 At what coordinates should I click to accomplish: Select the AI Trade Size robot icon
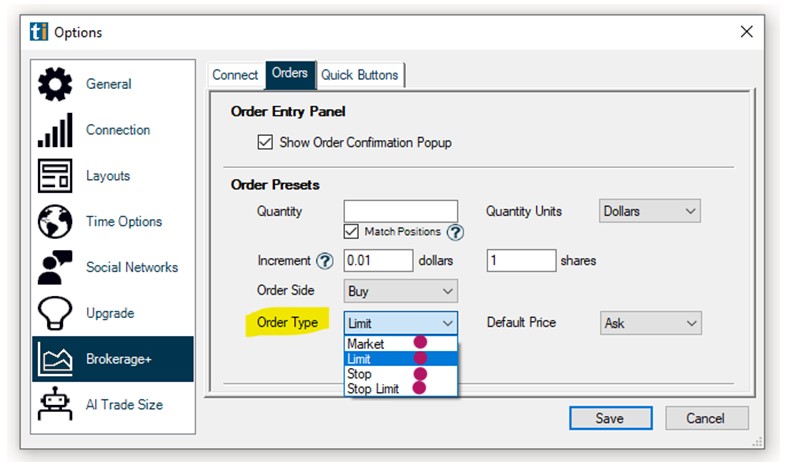(55, 404)
